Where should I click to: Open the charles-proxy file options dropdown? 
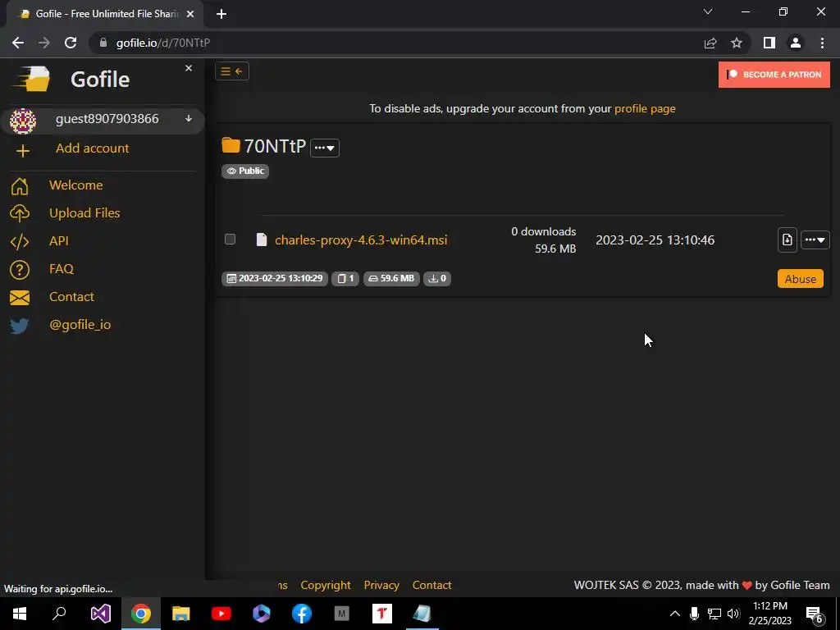[x=815, y=240]
